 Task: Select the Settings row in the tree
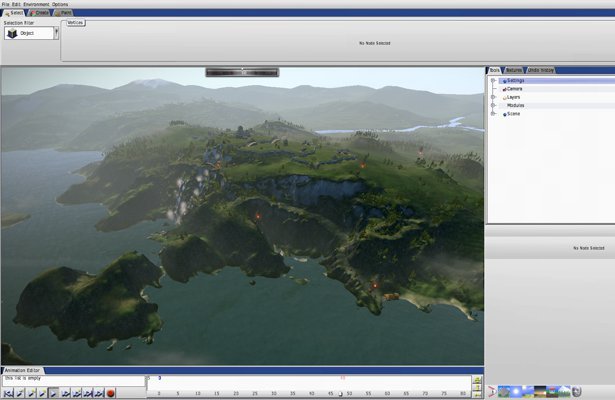tap(557, 80)
